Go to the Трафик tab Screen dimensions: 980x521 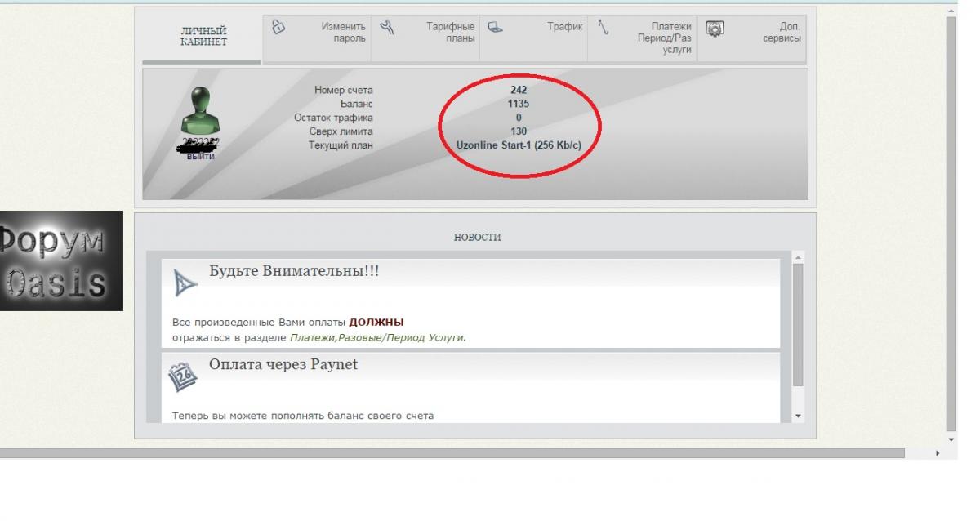point(564,27)
